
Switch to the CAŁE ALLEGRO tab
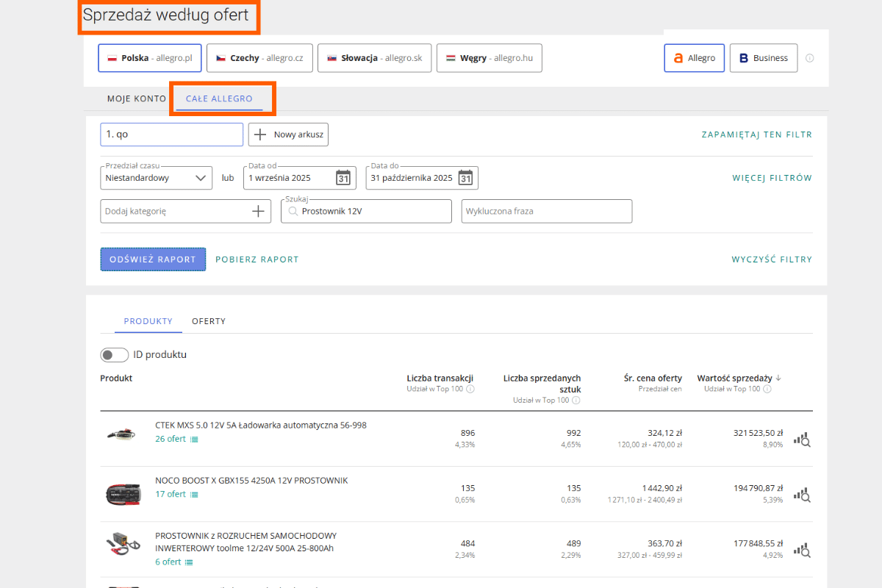point(219,98)
